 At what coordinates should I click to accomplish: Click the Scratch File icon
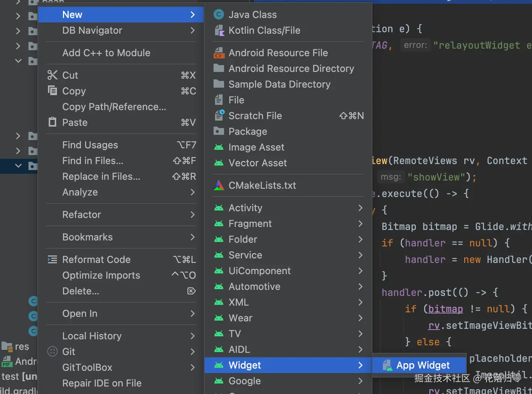click(x=219, y=115)
